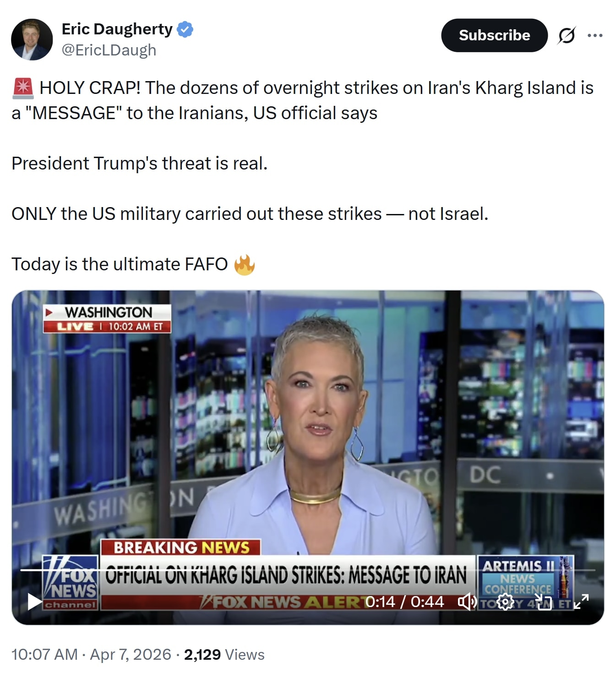The height and width of the screenshot is (679, 616).
Task: Toggle picture-in-picture mode
Action: pyautogui.click(x=544, y=602)
